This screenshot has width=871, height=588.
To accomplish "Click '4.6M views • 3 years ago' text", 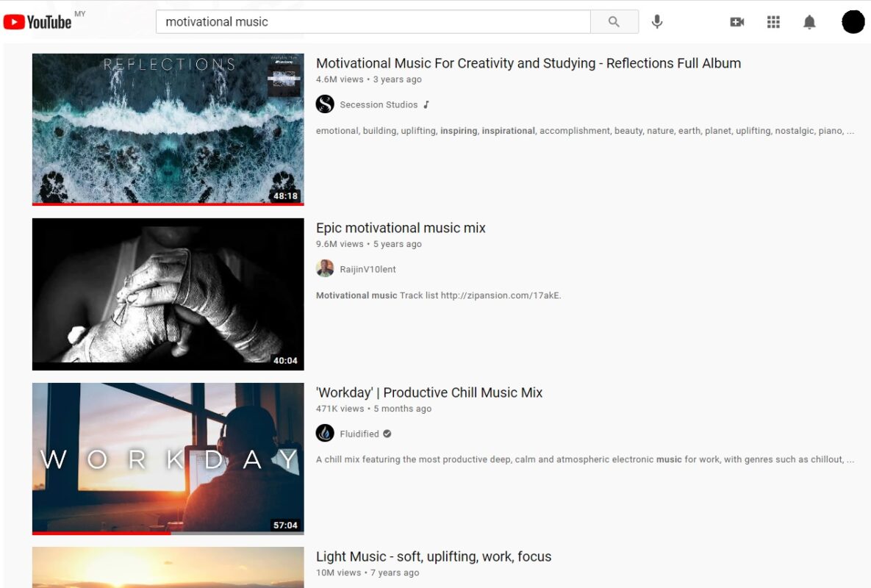I will pos(369,79).
